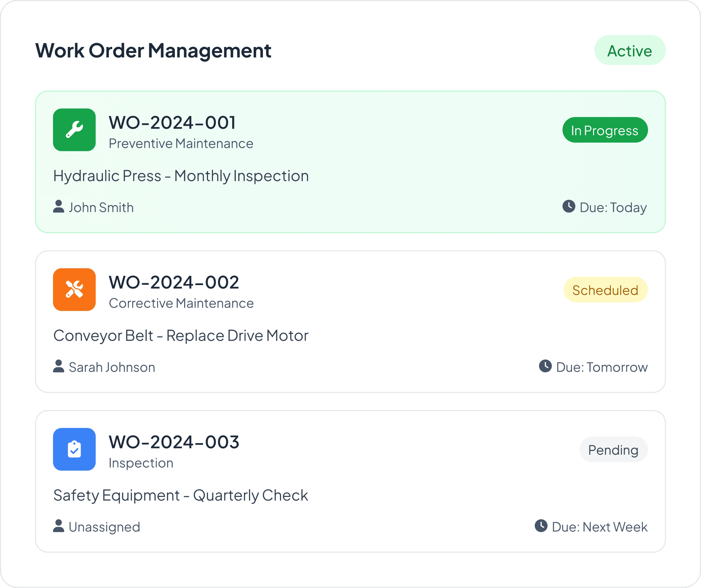Click the person icon next to Sarah Johnson
701x588 pixels.
(58, 366)
